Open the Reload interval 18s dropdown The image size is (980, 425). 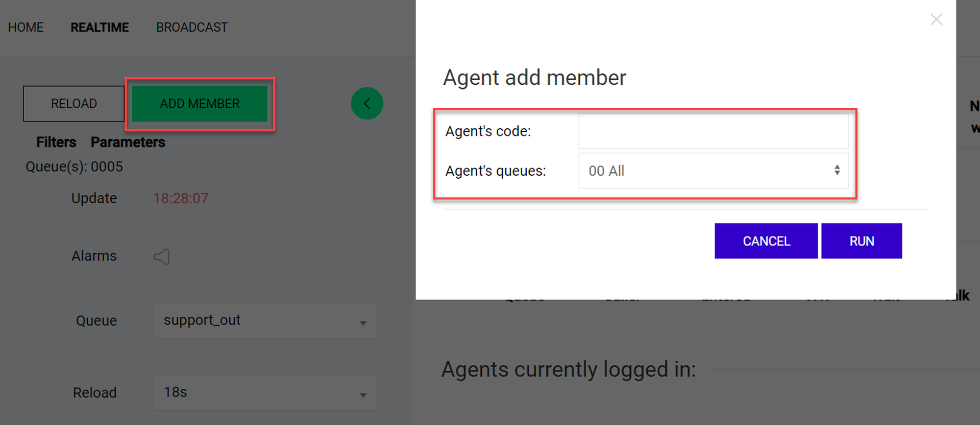pyautogui.click(x=265, y=393)
